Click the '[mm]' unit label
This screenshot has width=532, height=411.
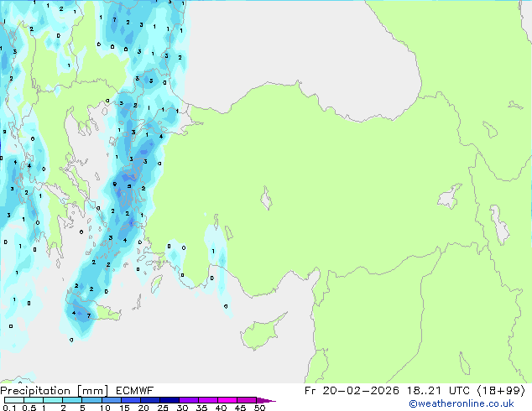point(92,391)
